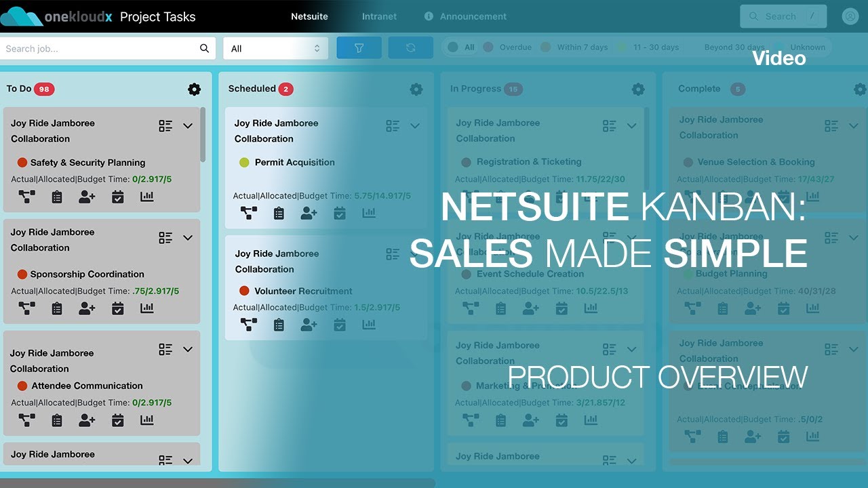
Task: Click the Search job input field
Action: click(107, 48)
